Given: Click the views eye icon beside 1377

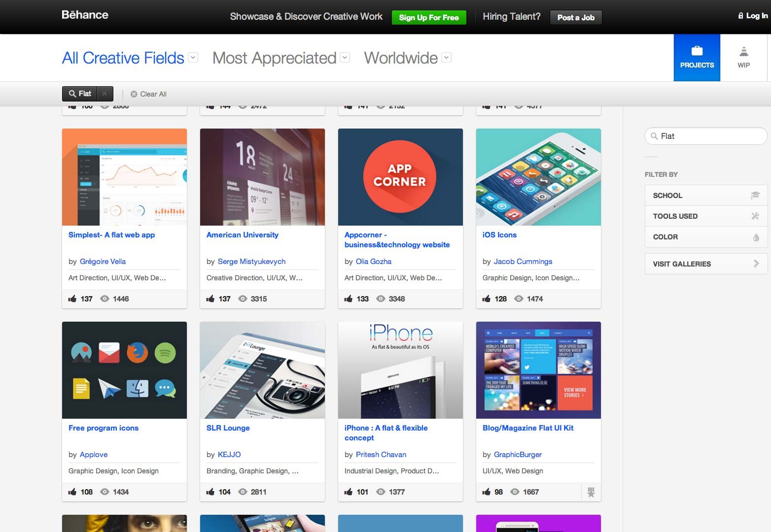Looking at the screenshot, I should click(381, 492).
